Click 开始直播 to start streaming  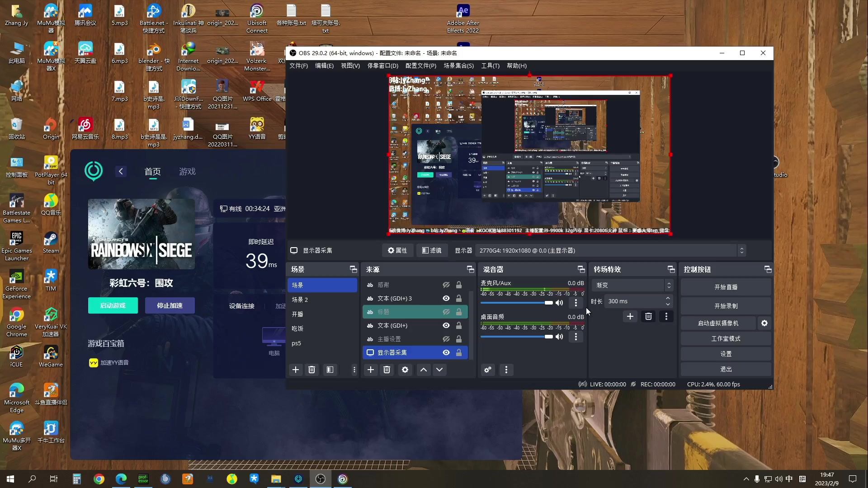point(726,287)
